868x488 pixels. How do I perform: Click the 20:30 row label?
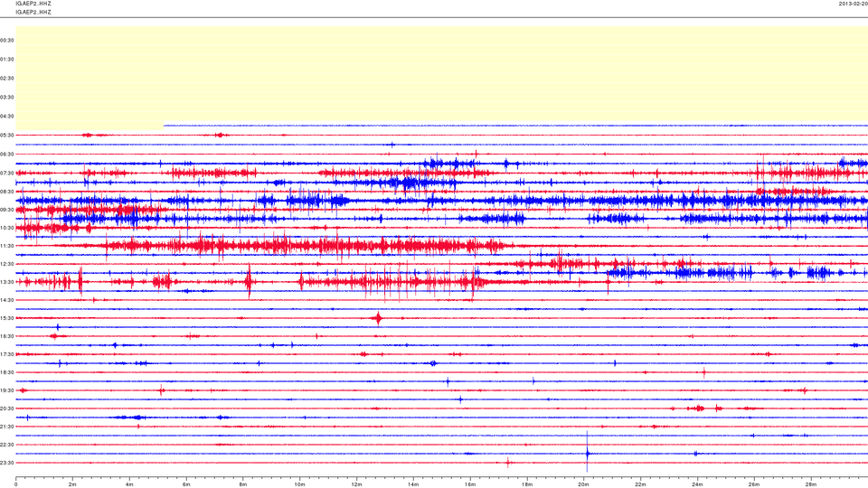7,408
